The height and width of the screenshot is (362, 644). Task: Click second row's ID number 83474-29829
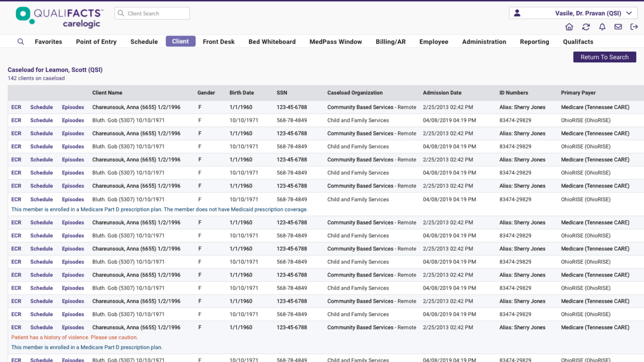click(515, 120)
